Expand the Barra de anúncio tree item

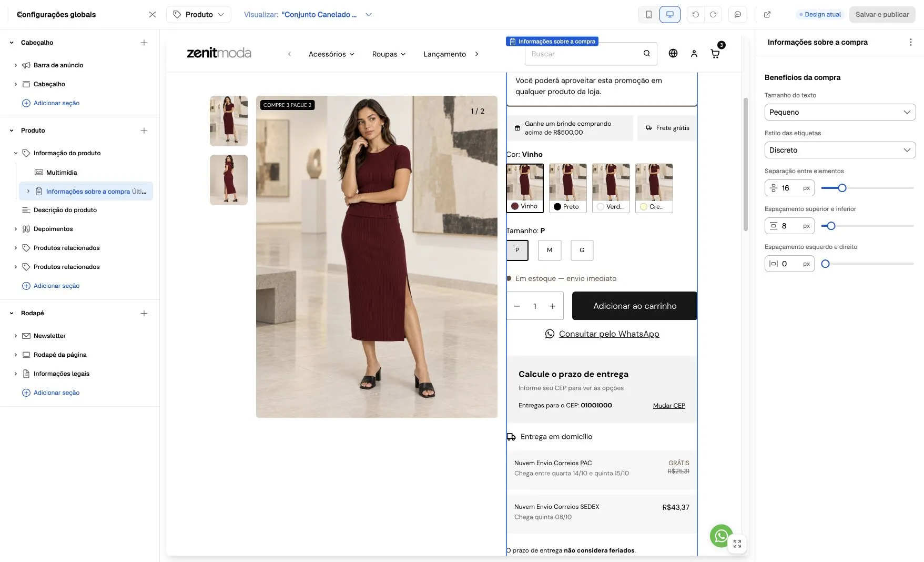coord(16,65)
